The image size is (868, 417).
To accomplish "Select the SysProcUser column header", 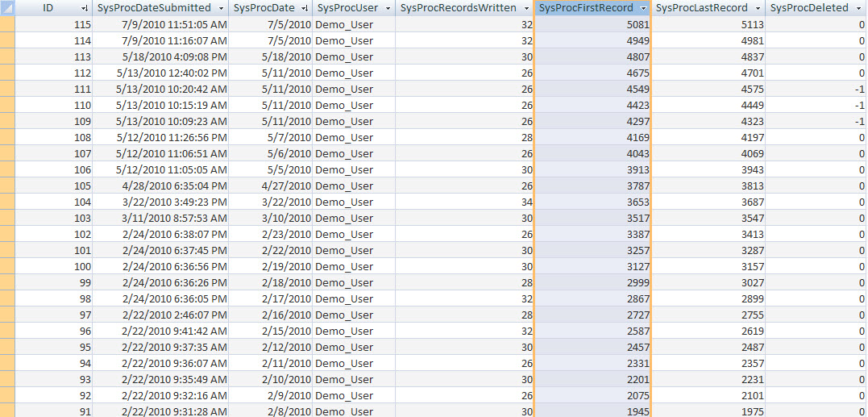I will click(353, 8).
